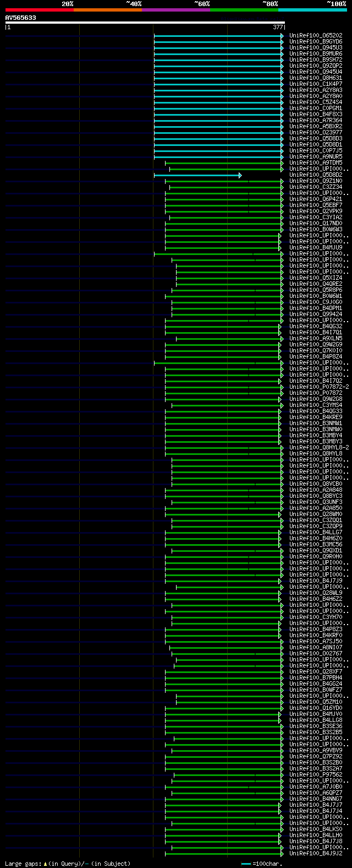Select the UniRef100_P07872-2 label

click(319, 387)
